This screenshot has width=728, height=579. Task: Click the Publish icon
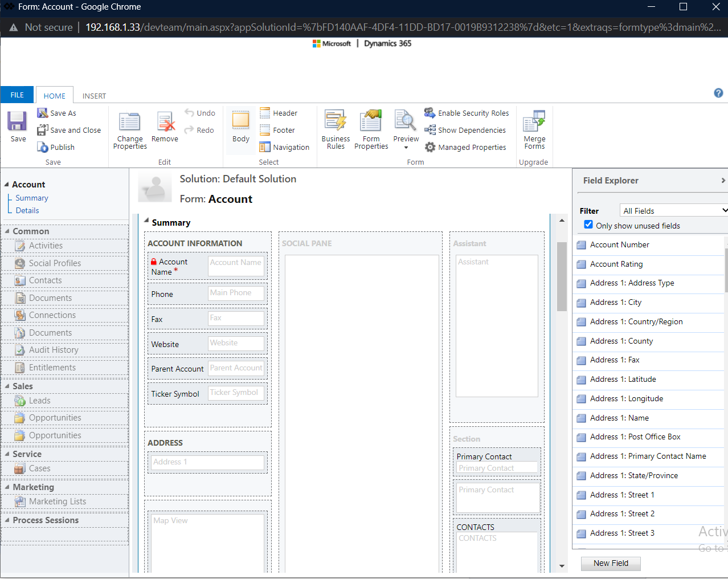(43, 147)
